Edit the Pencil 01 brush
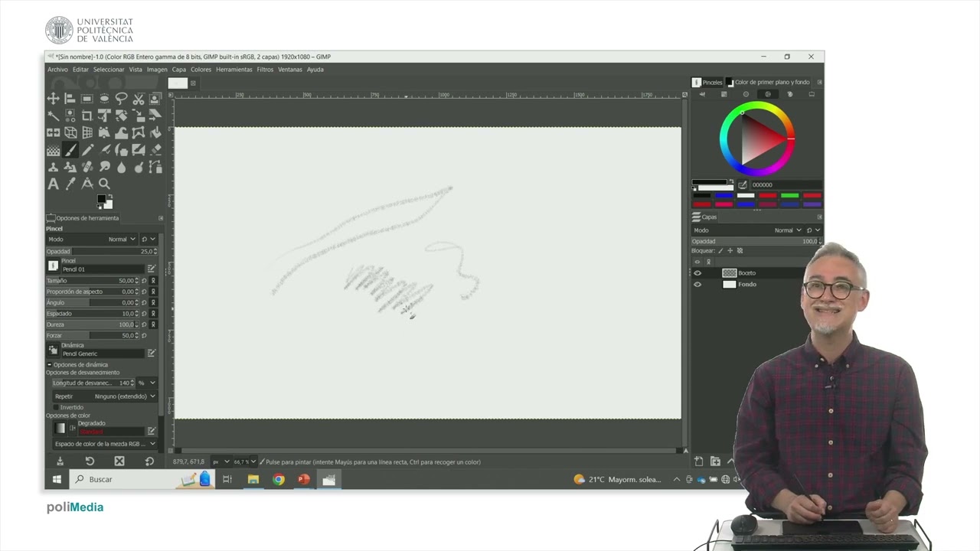The image size is (980, 551). (152, 269)
